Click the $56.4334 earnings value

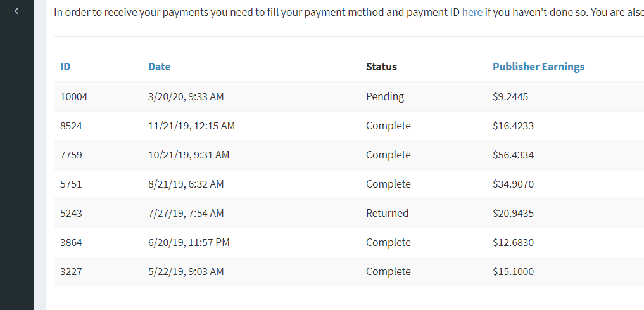[x=513, y=155]
